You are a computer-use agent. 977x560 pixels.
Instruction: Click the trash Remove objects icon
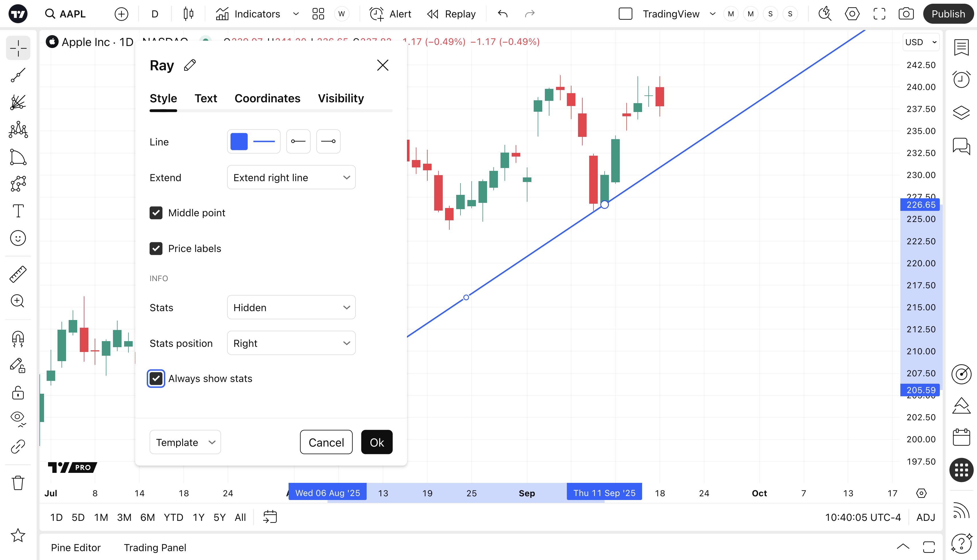(18, 483)
